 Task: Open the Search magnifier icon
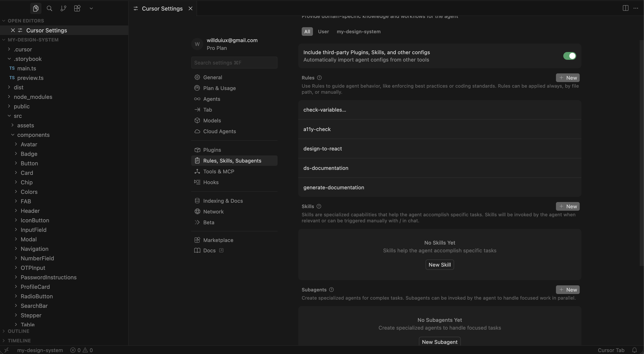(x=49, y=8)
